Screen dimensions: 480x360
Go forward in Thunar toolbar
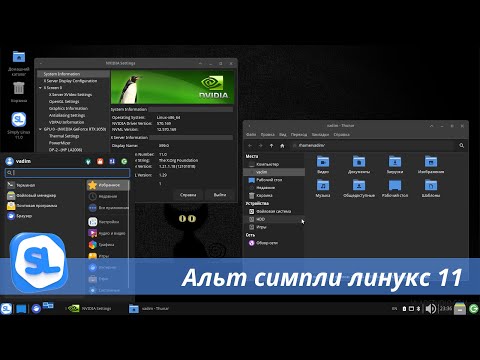pyautogui.click(x=261, y=146)
